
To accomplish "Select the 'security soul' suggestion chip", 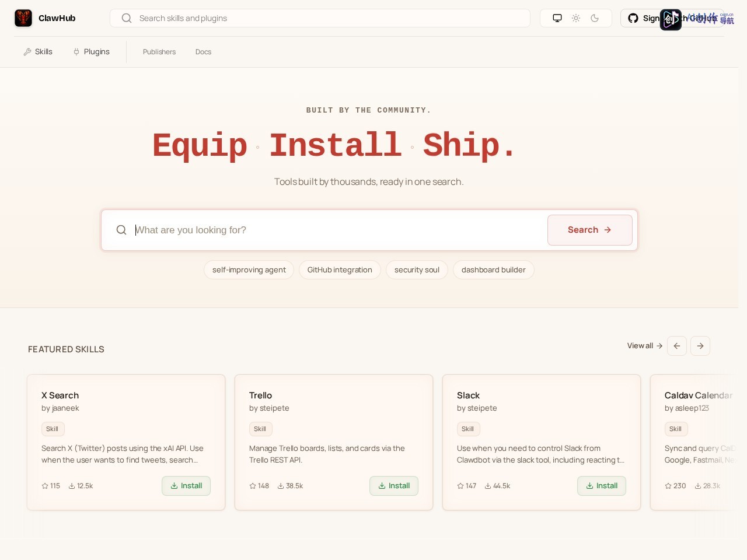I will 417,269.
